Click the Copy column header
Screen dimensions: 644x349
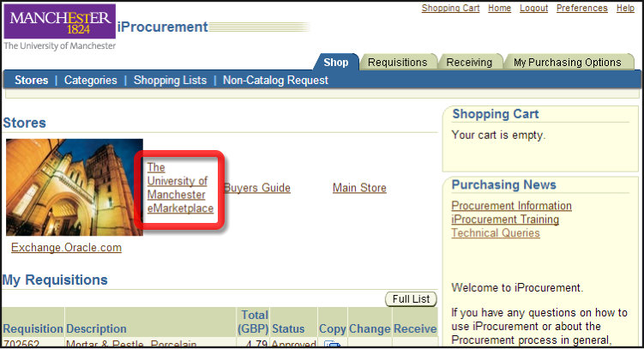point(332,329)
